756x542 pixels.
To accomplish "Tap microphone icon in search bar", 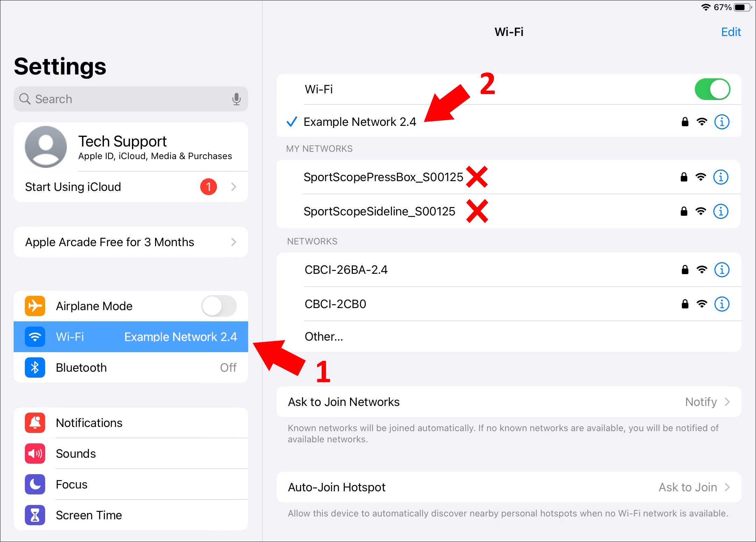I will coord(236,99).
